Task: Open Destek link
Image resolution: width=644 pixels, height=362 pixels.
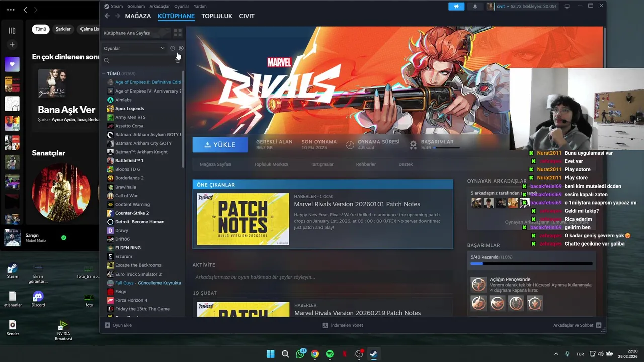Action: pos(406,164)
